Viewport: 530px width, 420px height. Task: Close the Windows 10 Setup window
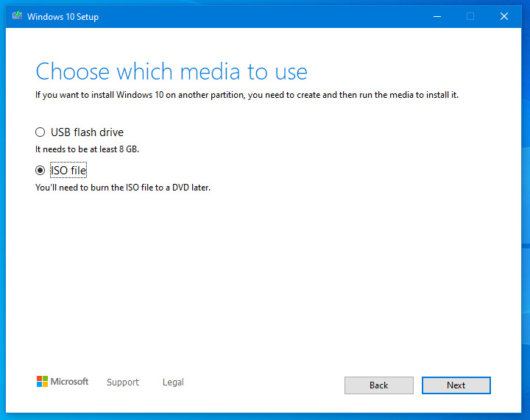coord(504,16)
